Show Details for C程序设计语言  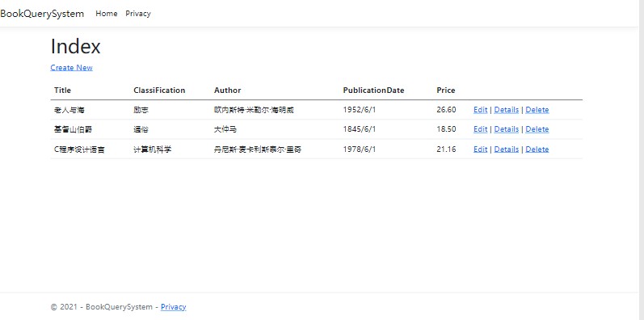click(506, 149)
